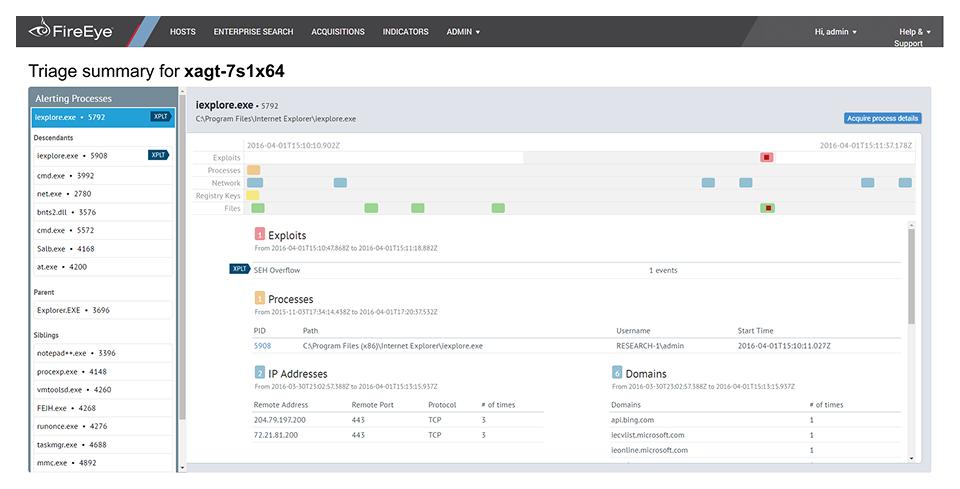Expand Help & Support dropdown
This screenshot has width=960, height=489.
(912, 37)
